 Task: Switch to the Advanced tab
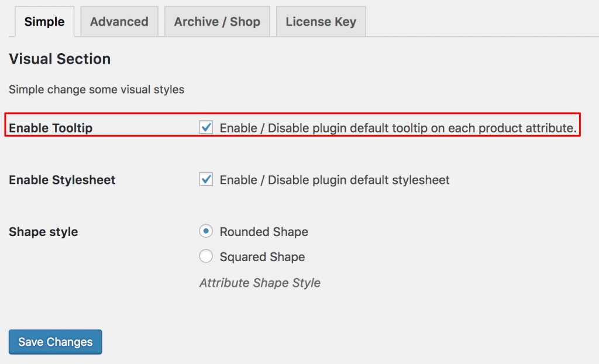click(x=119, y=22)
